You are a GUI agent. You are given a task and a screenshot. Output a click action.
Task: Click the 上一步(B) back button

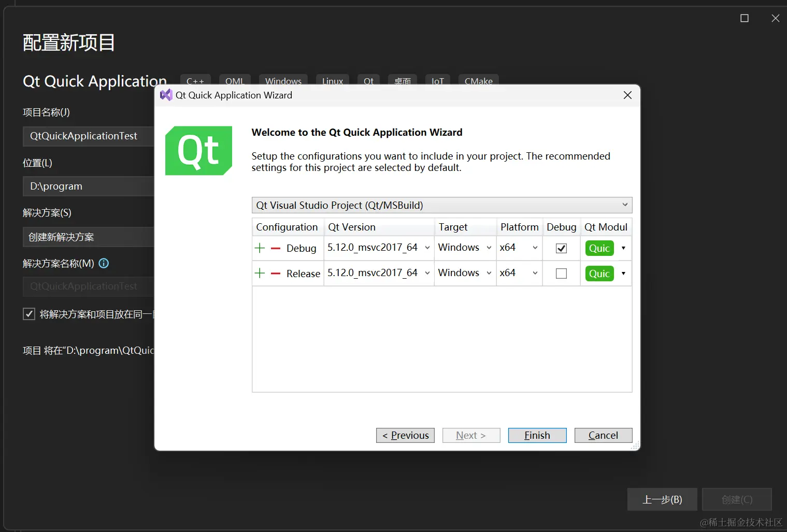(x=662, y=499)
